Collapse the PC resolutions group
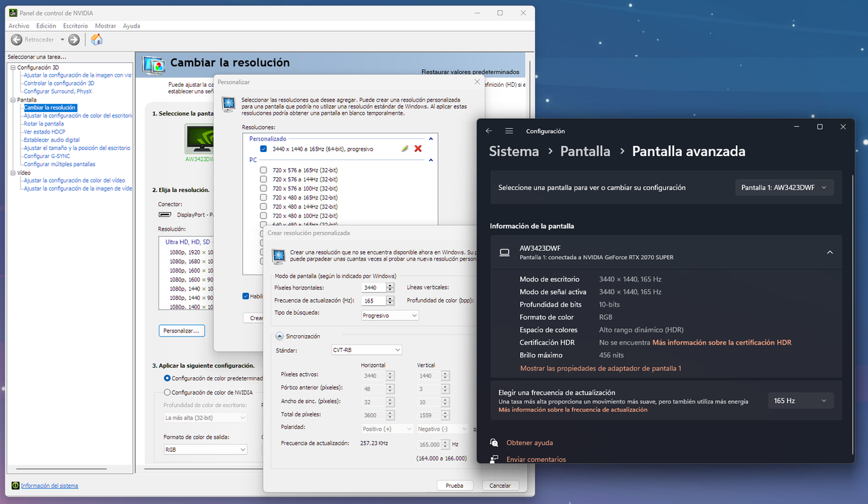 pyautogui.click(x=430, y=159)
